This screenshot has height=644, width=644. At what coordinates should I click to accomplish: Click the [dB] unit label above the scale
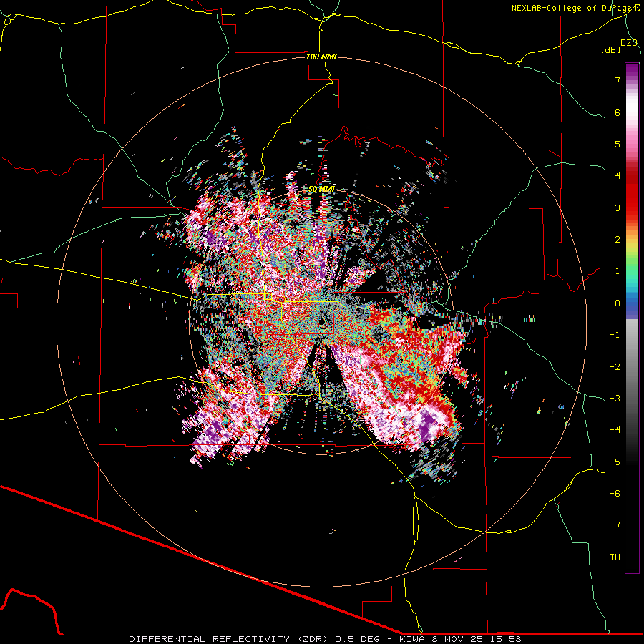pyautogui.click(x=611, y=49)
